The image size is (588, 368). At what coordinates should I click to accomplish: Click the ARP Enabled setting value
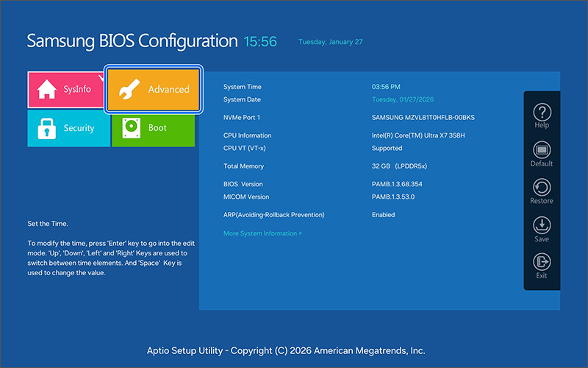coord(383,215)
